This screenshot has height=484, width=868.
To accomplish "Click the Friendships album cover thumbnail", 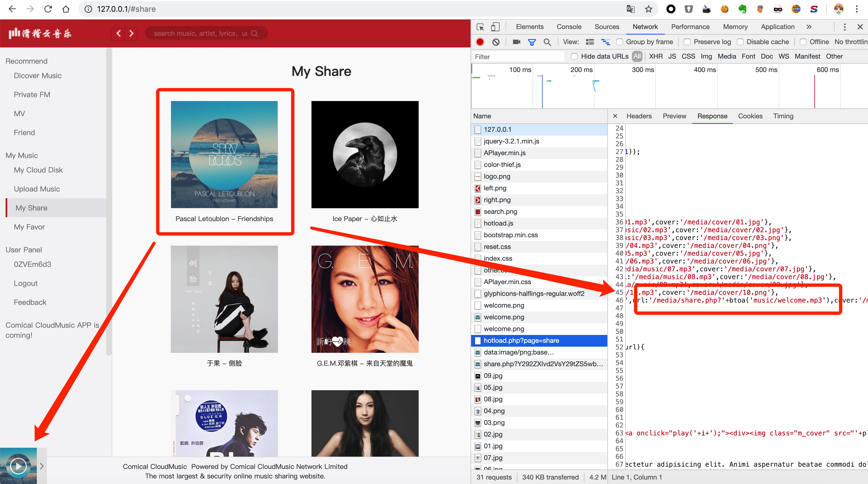I will tap(224, 154).
